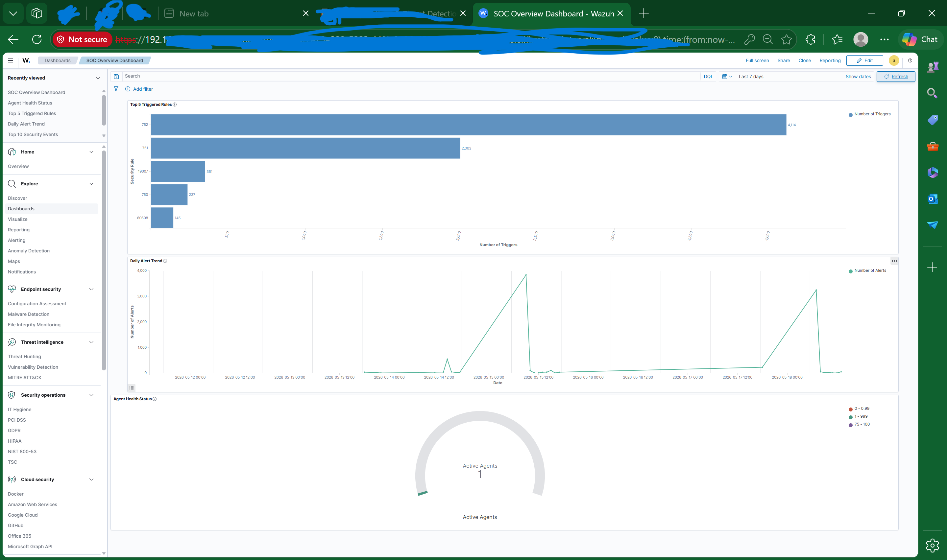Open the browser password key icon
The height and width of the screenshot is (560, 947).
click(x=750, y=39)
